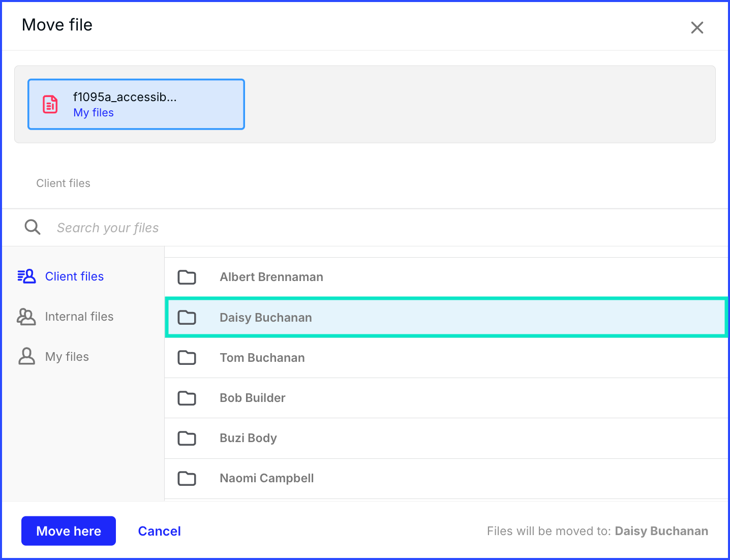This screenshot has width=730, height=560.
Task: Click Albert Brennaman folder icon
Action: point(187,277)
